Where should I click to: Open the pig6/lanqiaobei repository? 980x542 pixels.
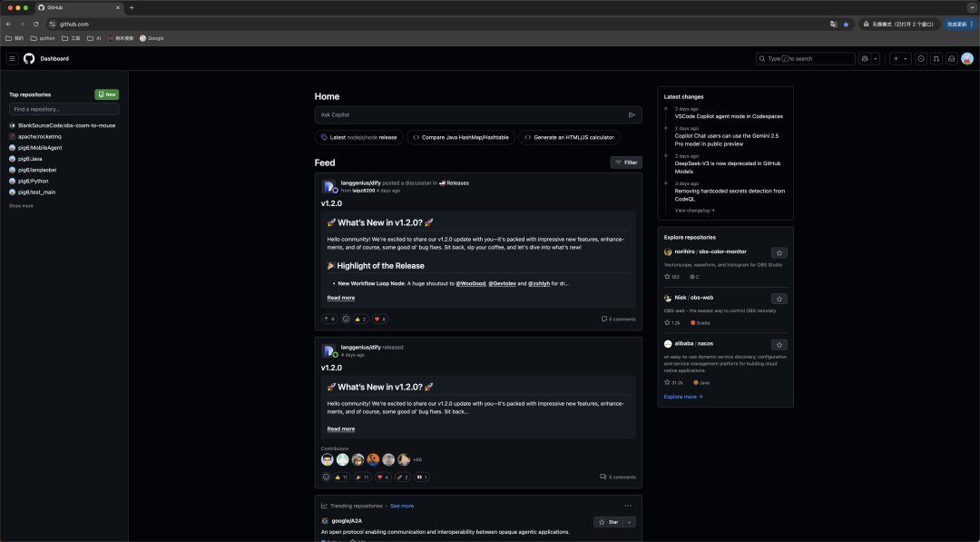pos(37,170)
